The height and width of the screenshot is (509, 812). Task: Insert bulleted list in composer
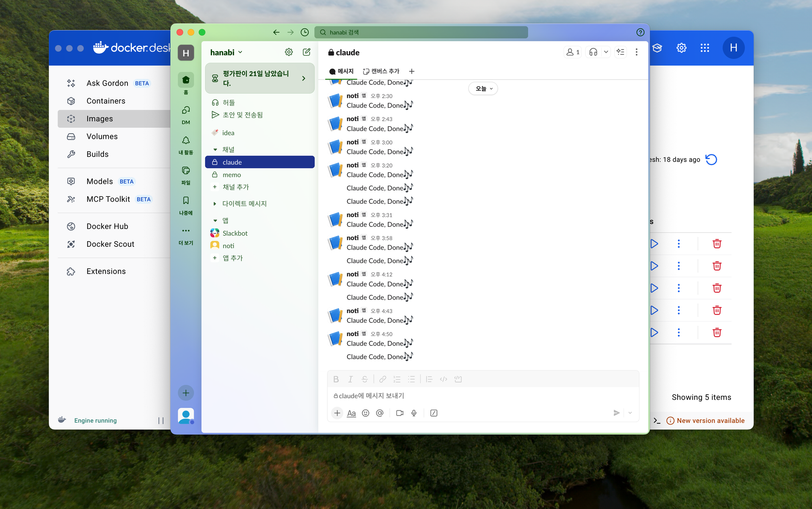tap(411, 379)
